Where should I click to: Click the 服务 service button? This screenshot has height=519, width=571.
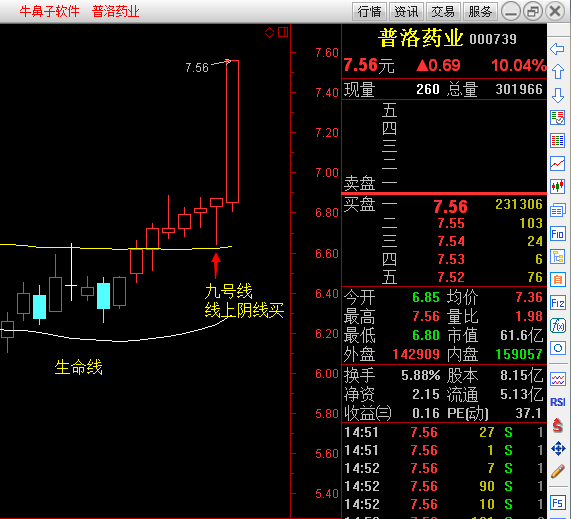click(480, 12)
